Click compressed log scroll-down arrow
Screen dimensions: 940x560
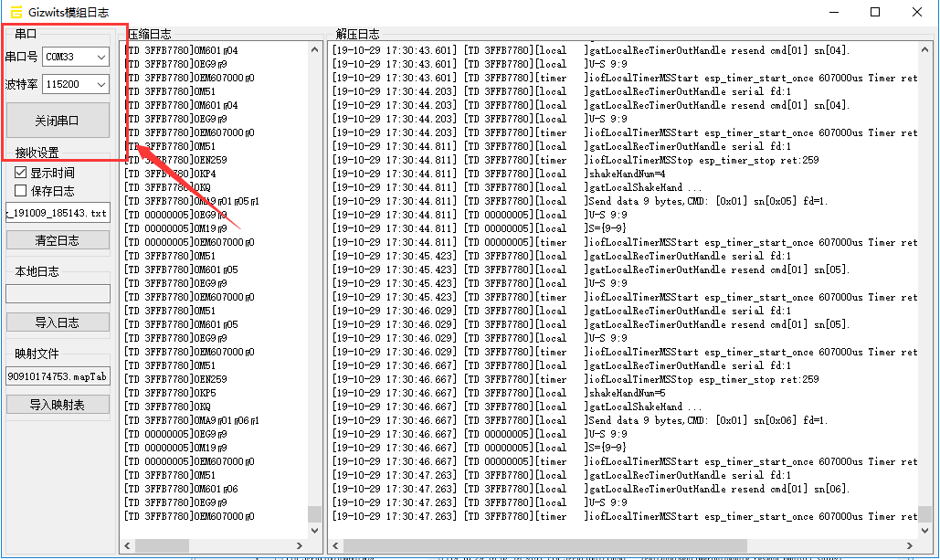click(314, 530)
